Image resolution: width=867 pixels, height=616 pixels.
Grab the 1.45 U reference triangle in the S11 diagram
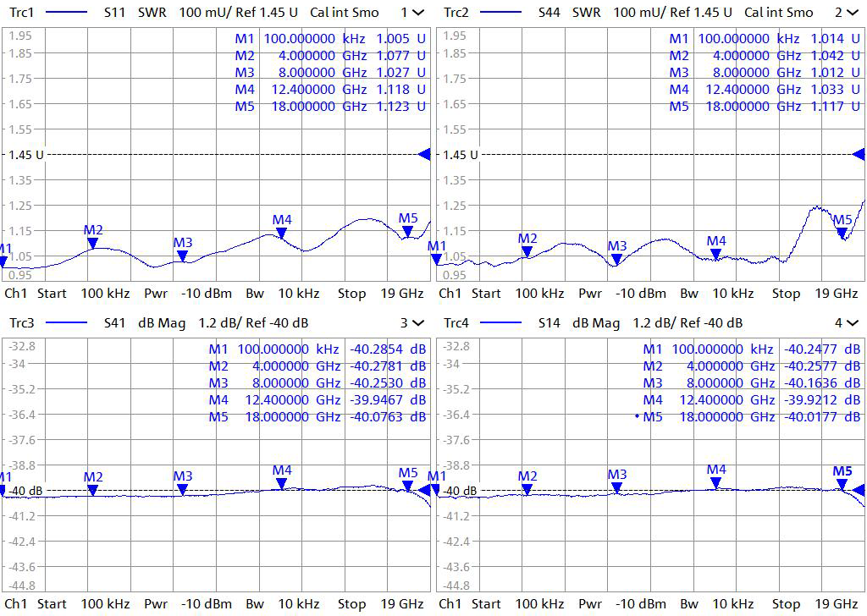click(x=424, y=154)
